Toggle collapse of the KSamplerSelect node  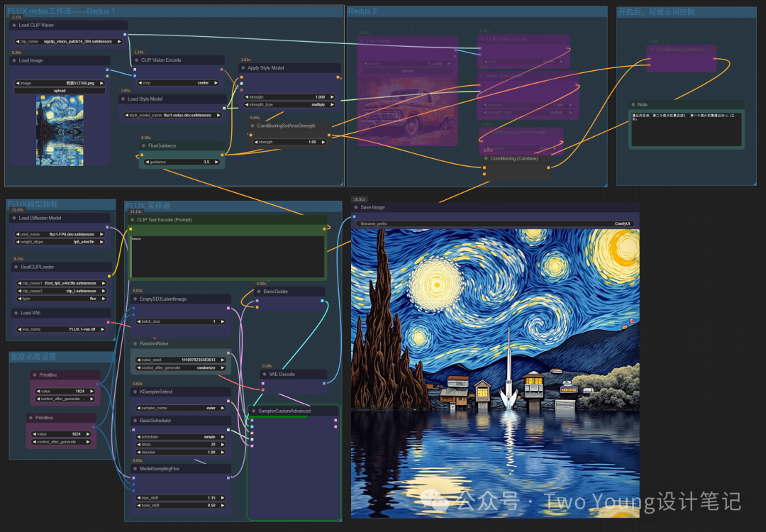click(135, 392)
